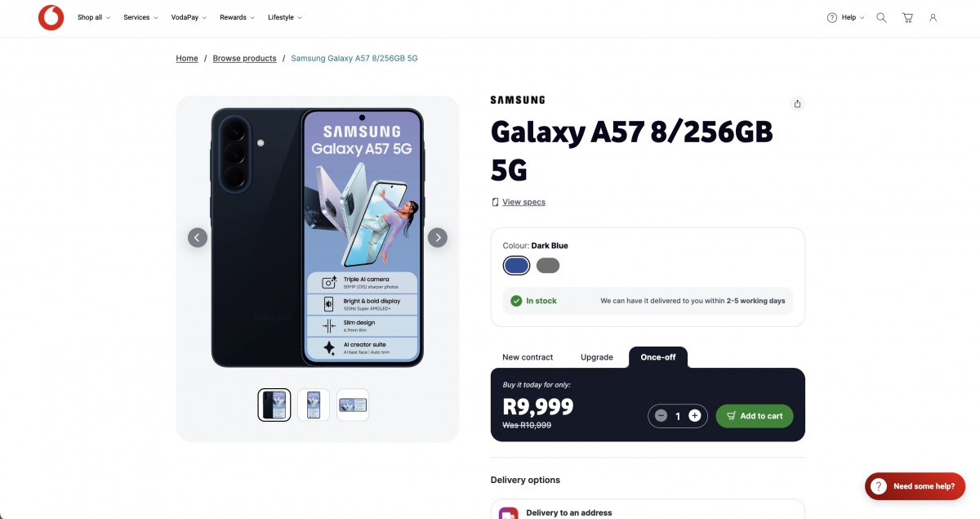Viewport: 980px width, 519px height.
Task: Switch to the New contract tab
Action: tap(528, 357)
